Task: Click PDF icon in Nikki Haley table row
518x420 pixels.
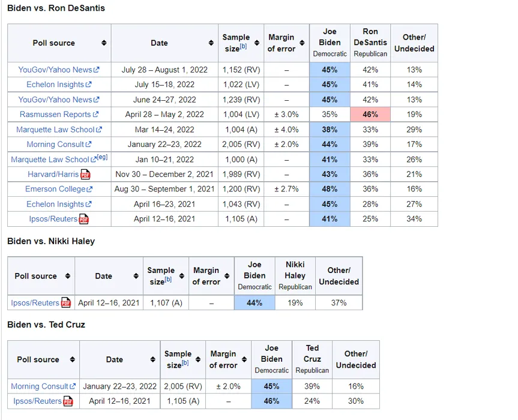Action: [66, 303]
